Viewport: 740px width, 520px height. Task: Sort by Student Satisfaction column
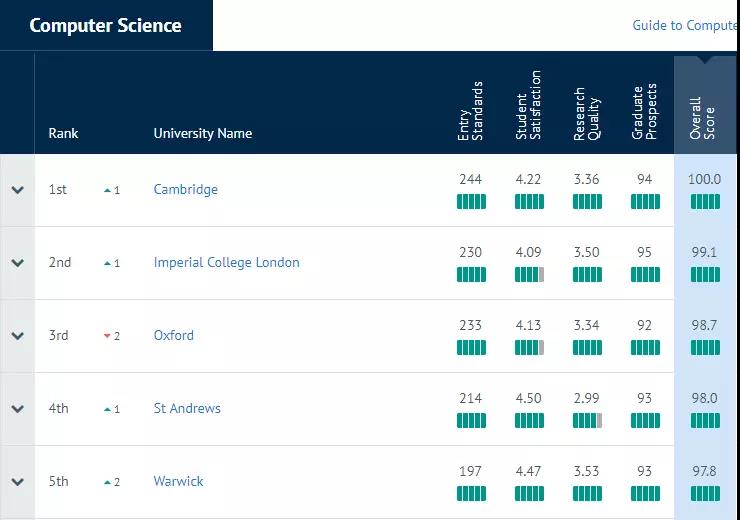click(x=528, y=105)
